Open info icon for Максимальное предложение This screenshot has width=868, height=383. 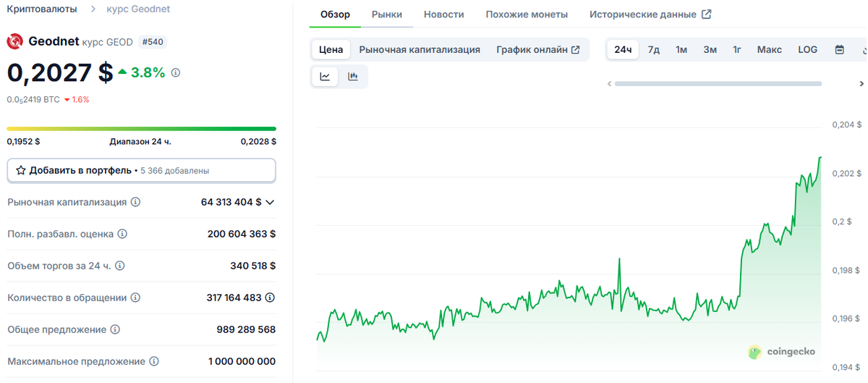click(154, 361)
